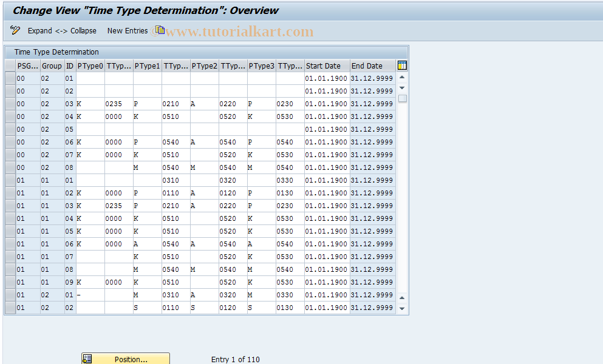Click the End Date column header
The image size is (603, 364).
tap(373, 66)
